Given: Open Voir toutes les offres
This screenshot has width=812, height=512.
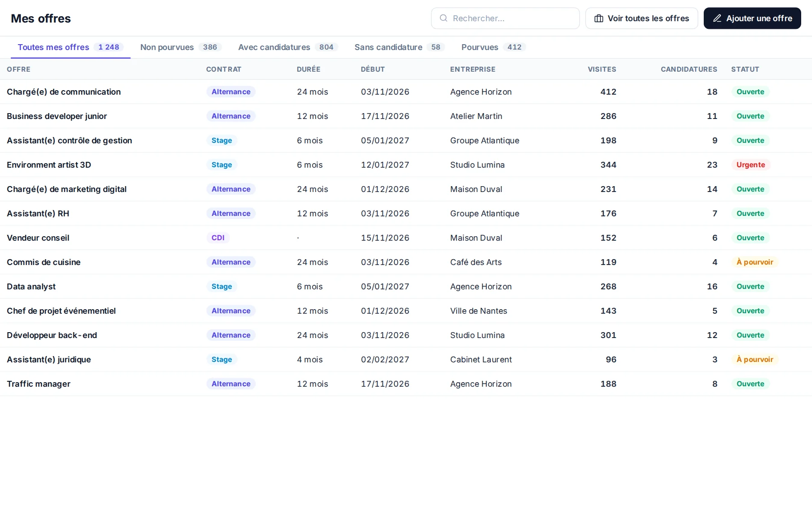Looking at the screenshot, I should coord(641,18).
